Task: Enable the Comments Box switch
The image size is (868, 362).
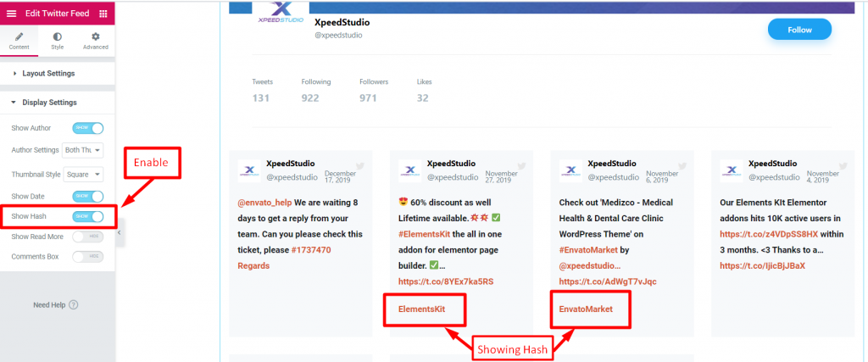Action: click(x=88, y=257)
